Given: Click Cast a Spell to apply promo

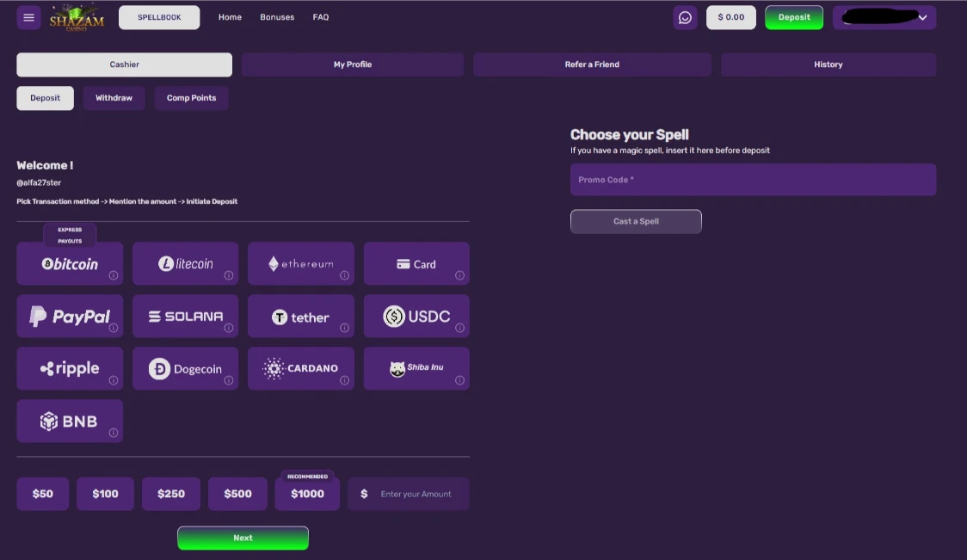Looking at the screenshot, I should coord(636,221).
